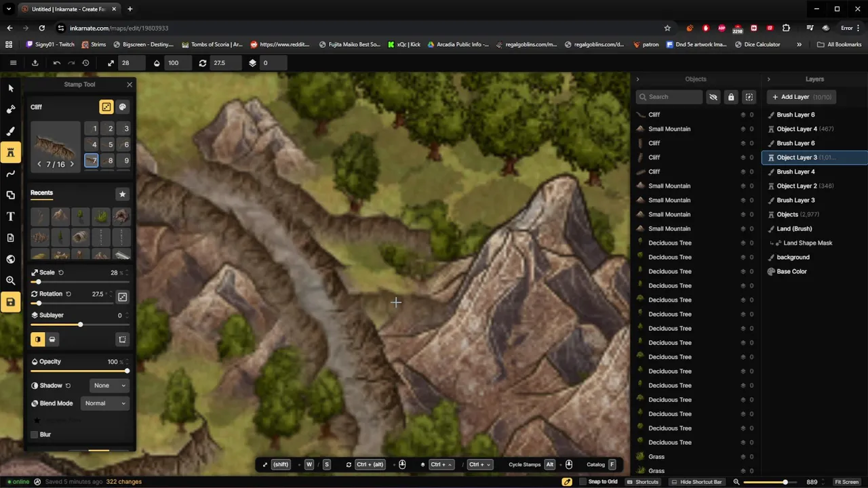868x488 pixels.
Task: Open the Tombs of Scoria bookmark
Action: coord(212,44)
